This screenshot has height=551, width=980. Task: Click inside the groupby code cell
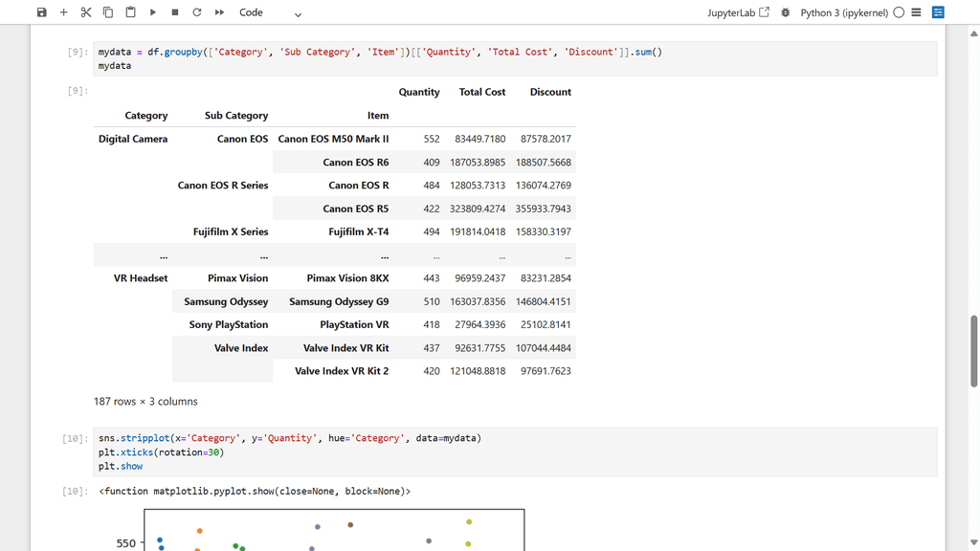coord(517,58)
